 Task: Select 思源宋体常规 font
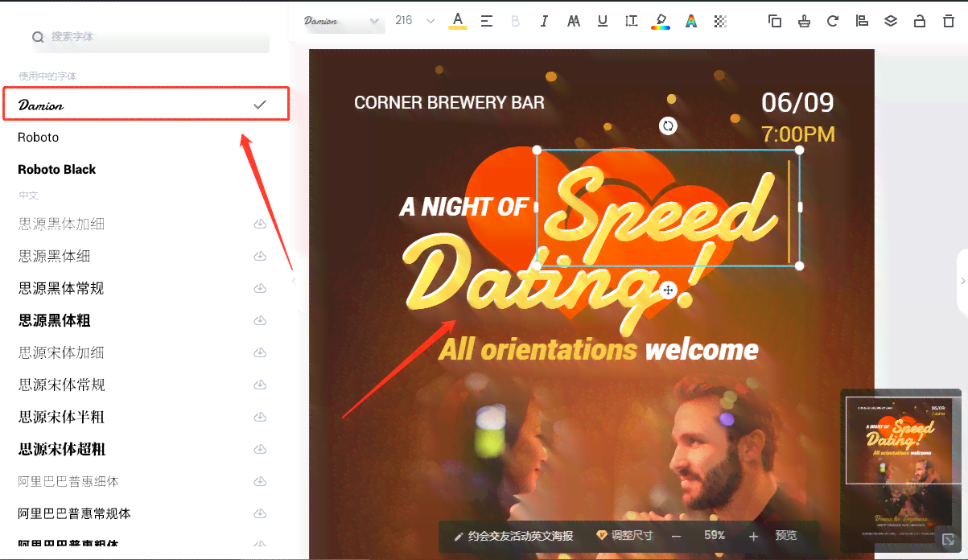61,385
